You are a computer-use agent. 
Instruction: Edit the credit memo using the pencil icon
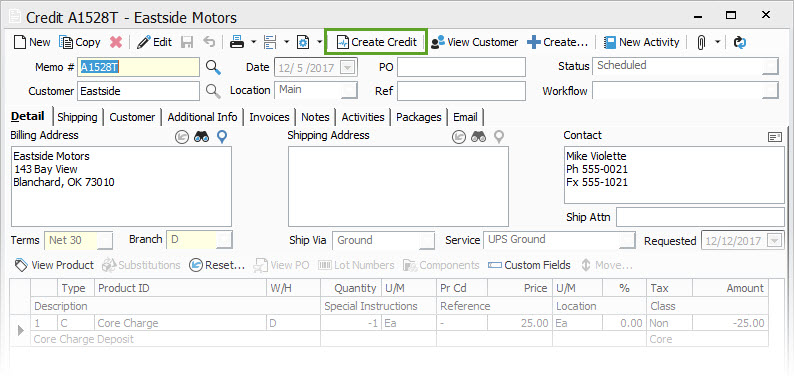(154, 42)
